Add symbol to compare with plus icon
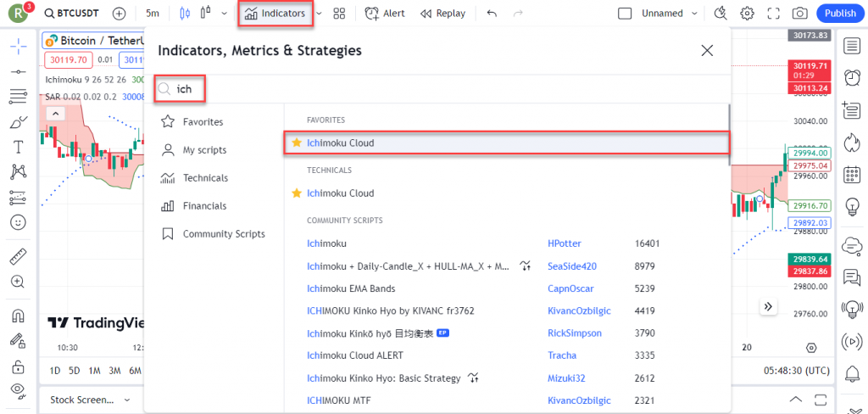Screen dimensions: 868x414 [119, 14]
